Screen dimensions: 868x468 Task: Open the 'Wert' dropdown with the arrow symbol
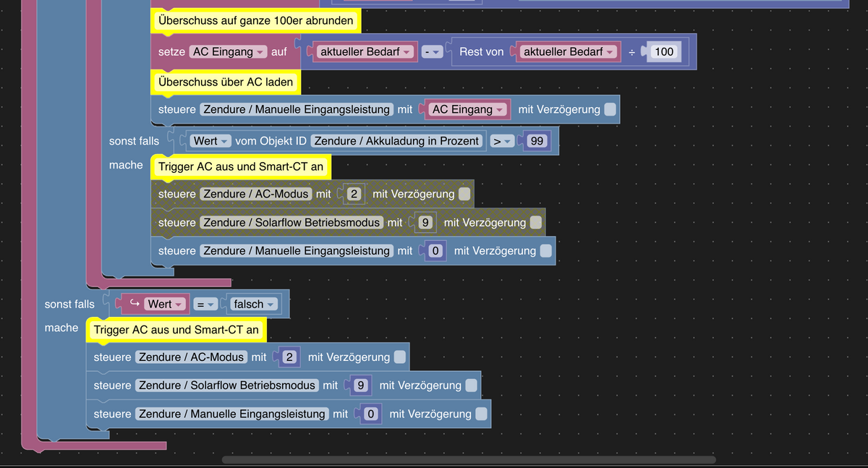[x=166, y=304]
